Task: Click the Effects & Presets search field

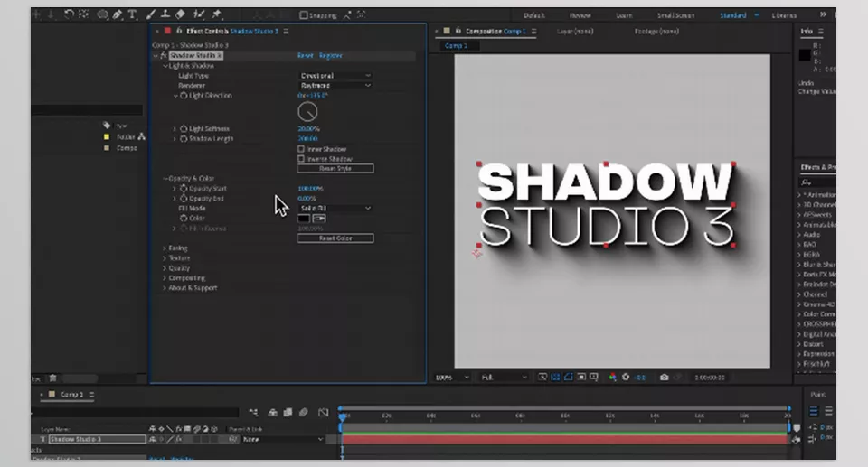Action: [x=817, y=182]
